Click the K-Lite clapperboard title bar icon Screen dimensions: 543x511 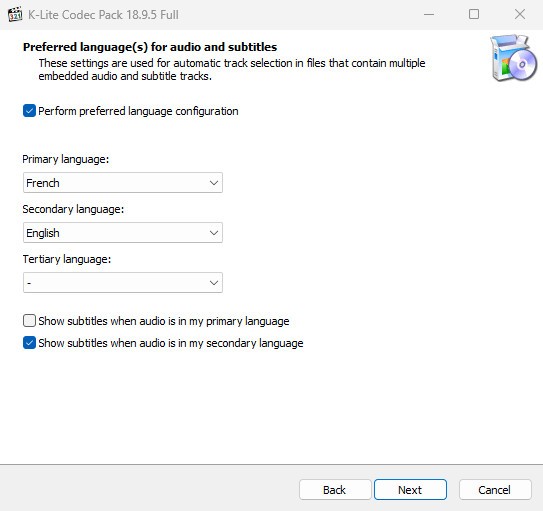point(15,14)
